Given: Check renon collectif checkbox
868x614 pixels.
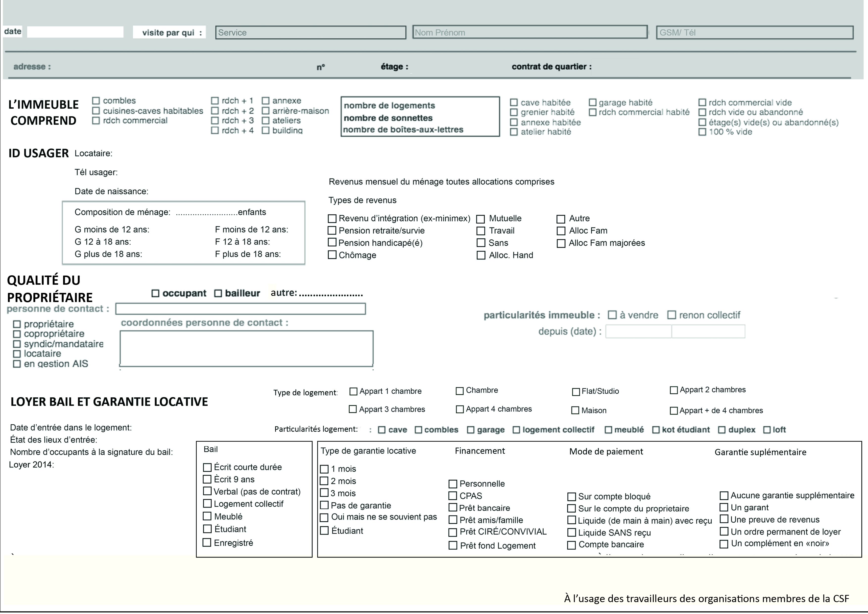Looking at the screenshot, I should point(672,315).
